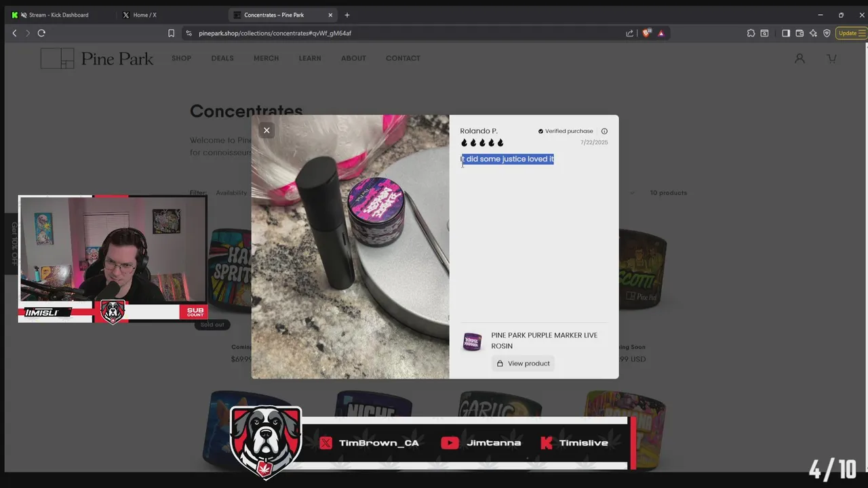
Task: Click the muted tab audio icon
Action: pyautogui.click(x=24, y=15)
